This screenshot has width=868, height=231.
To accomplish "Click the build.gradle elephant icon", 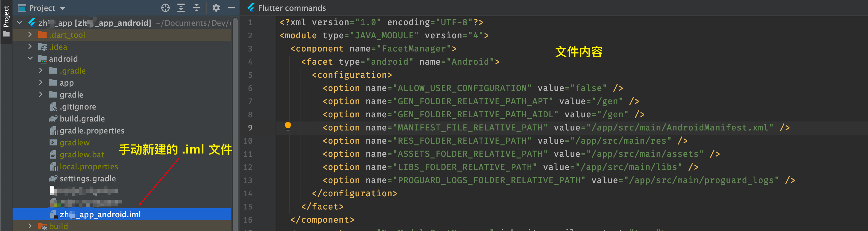I will (x=53, y=118).
